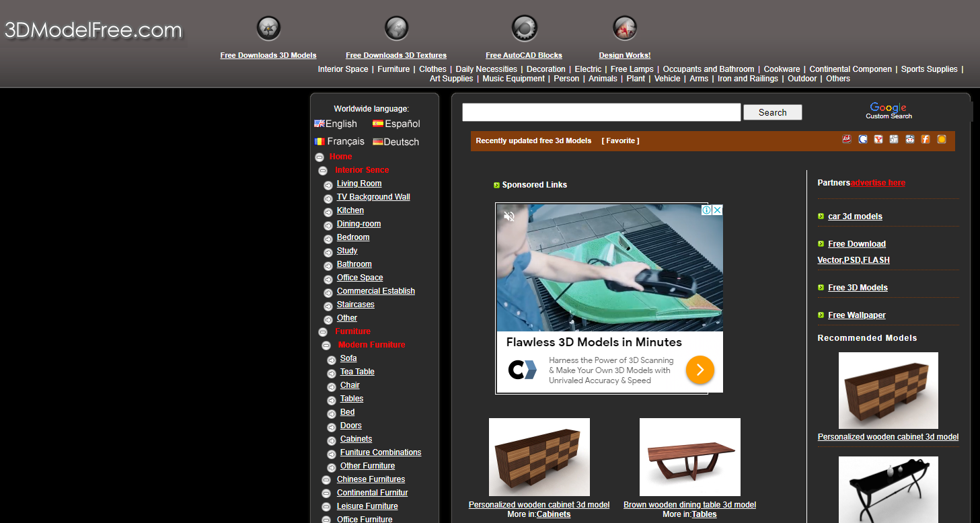The image size is (980, 523).
Task: Click the 3DModelFree.com site logo
Action: tap(93, 30)
